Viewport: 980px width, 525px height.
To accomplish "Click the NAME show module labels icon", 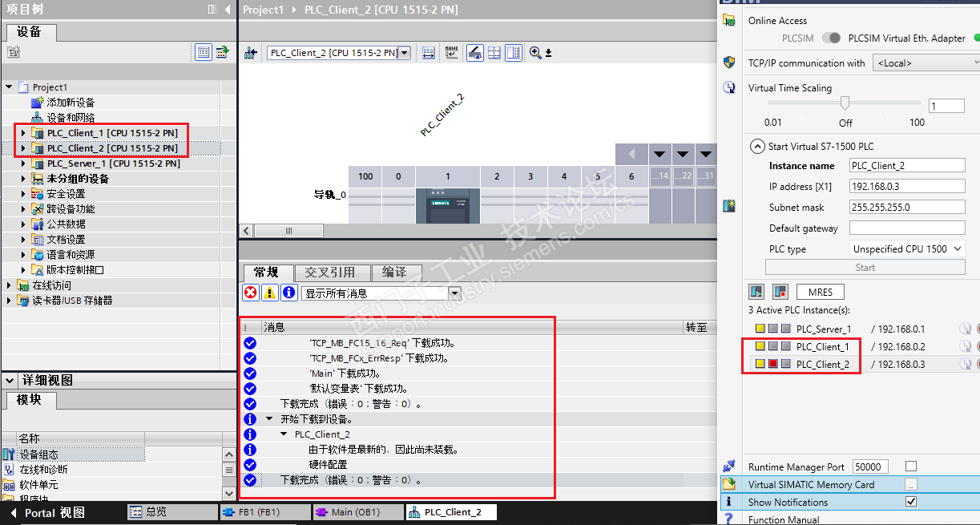I will (452, 53).
